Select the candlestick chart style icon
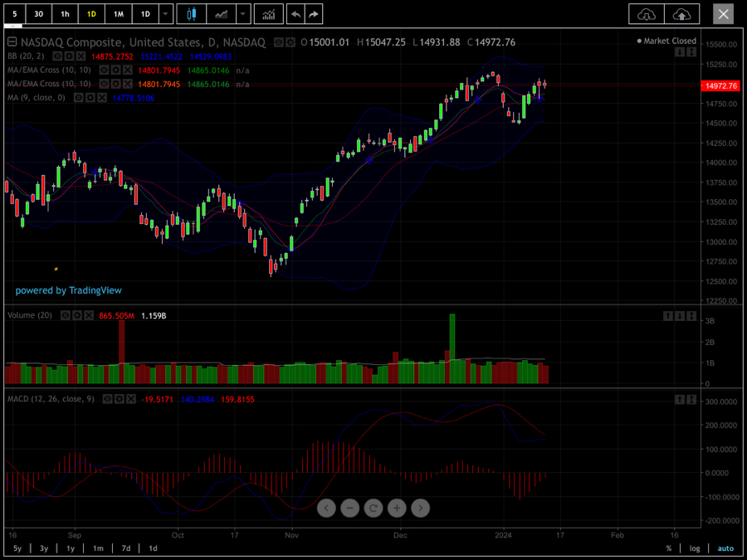The height and width of the screenshot is (560, 747). [192, 14]
